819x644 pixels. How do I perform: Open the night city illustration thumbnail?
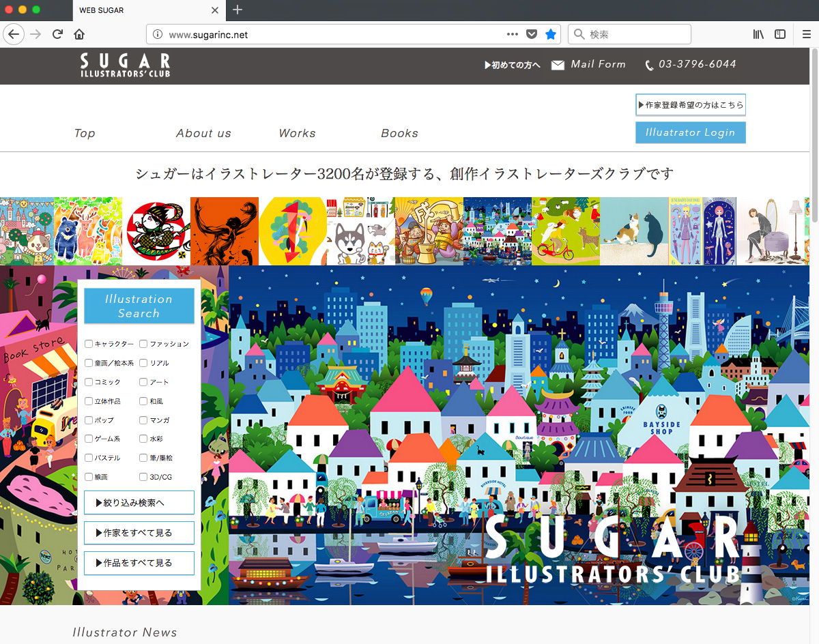(498, 231)
